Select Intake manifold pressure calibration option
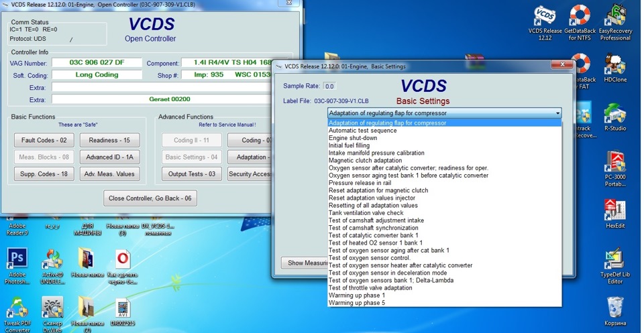This screenshot has height=333, width=644. [x=444, y=153]
